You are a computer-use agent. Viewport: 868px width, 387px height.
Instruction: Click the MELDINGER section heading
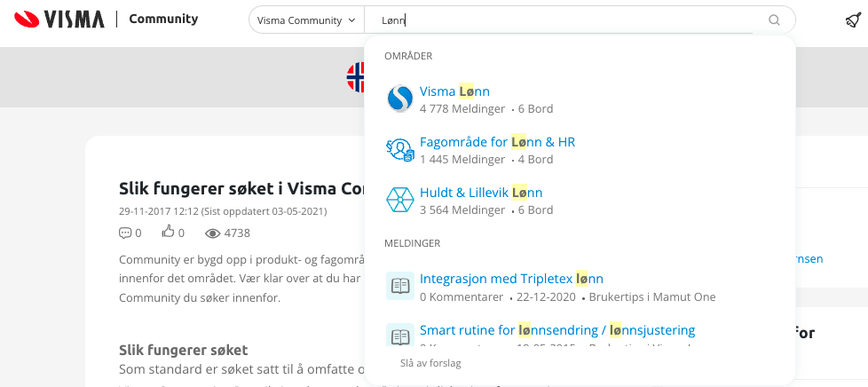pyautogui.click(x=413, y=243)
